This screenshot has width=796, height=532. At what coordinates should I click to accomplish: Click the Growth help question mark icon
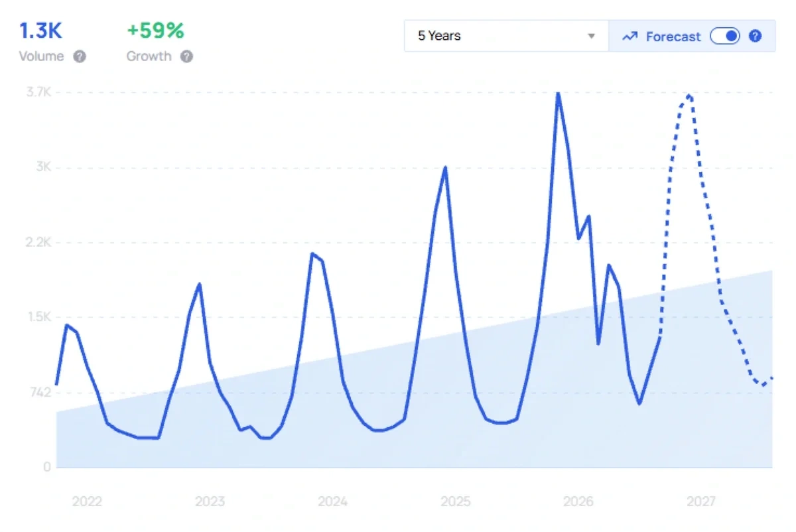click(187, 56)
